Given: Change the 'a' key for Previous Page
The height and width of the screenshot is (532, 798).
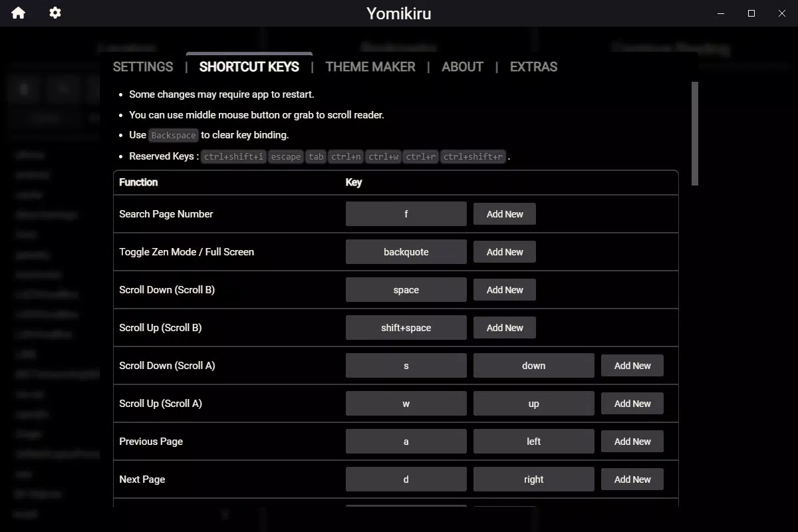Looking at the screenshot, I should (x=406, y=442).
